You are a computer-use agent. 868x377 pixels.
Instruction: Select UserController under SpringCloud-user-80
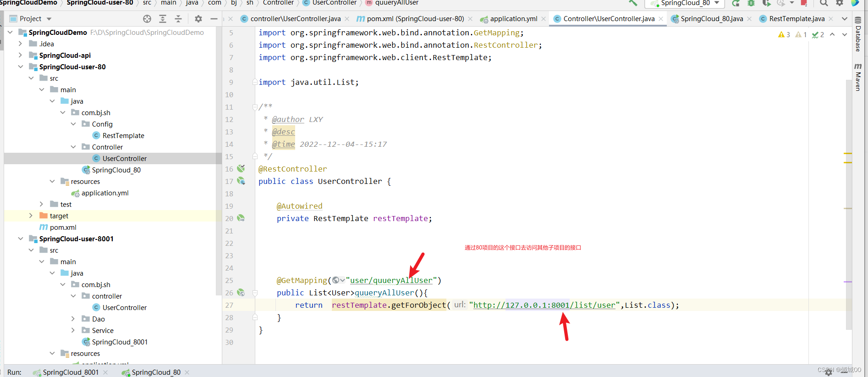(x=125, y=158)
